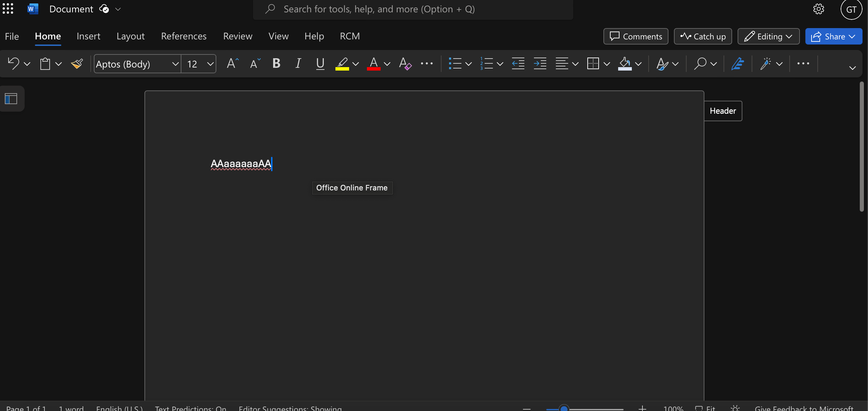
Task: Click the zoom slider handle
Action: (x=564, y=408)
